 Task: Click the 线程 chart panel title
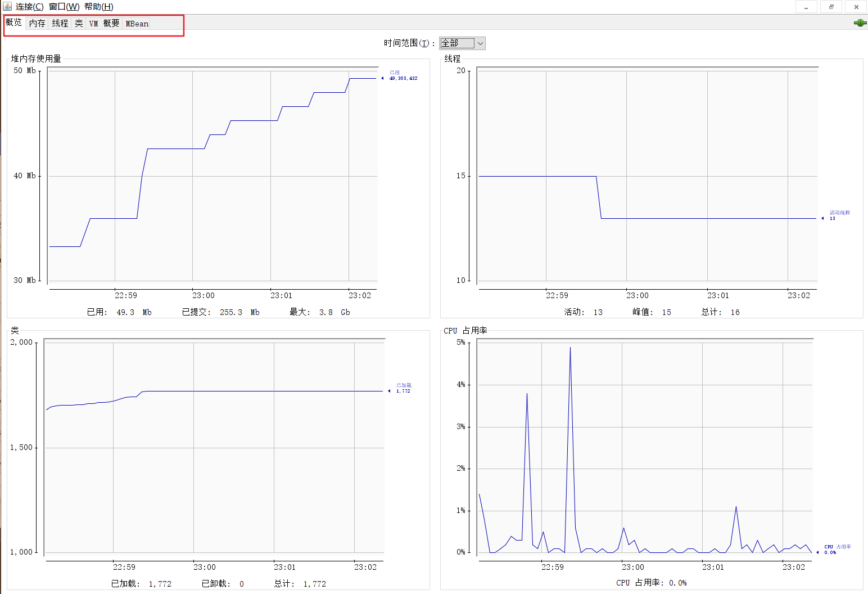click(453, 58)
